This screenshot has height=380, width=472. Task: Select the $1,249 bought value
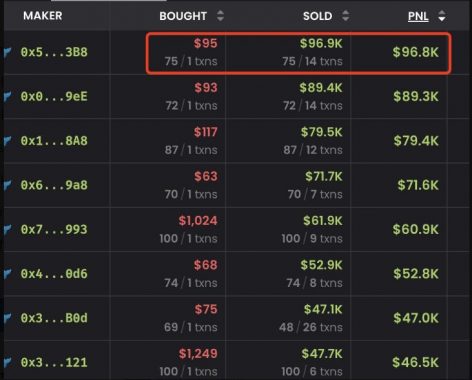pos(198,354)
